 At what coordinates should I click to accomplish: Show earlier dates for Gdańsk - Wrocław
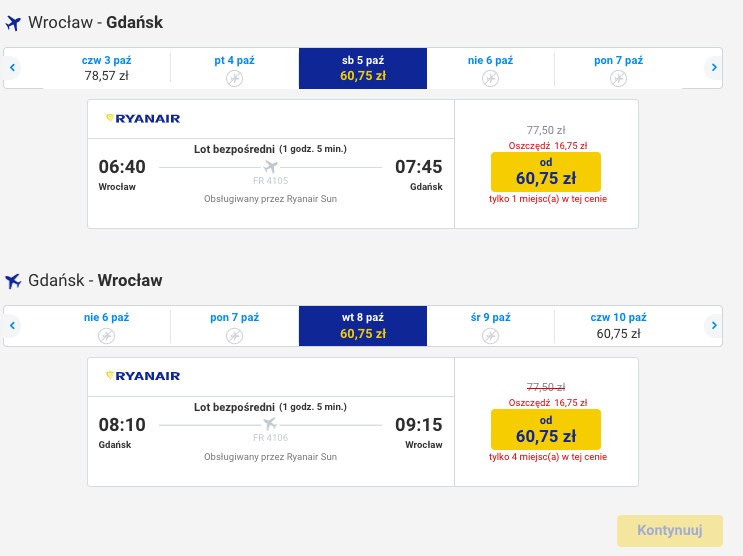(13, 326)
